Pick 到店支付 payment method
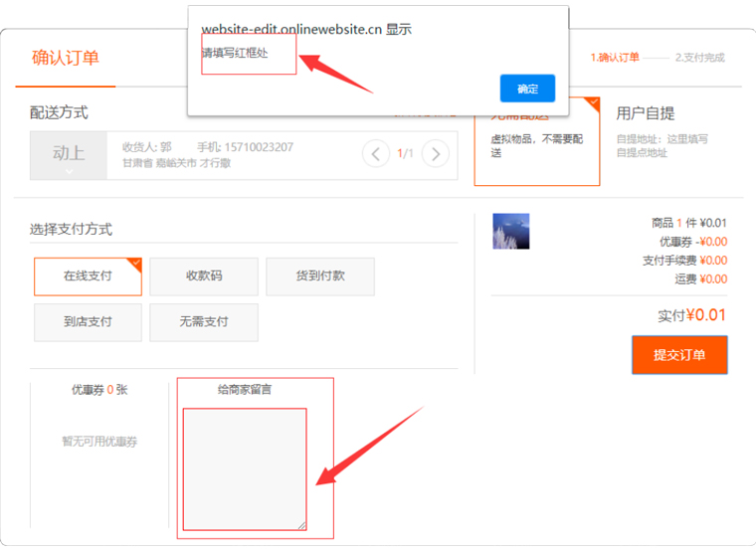Viewport: 756px width, 552px height. pyautogui.click(x=88, y=322)
